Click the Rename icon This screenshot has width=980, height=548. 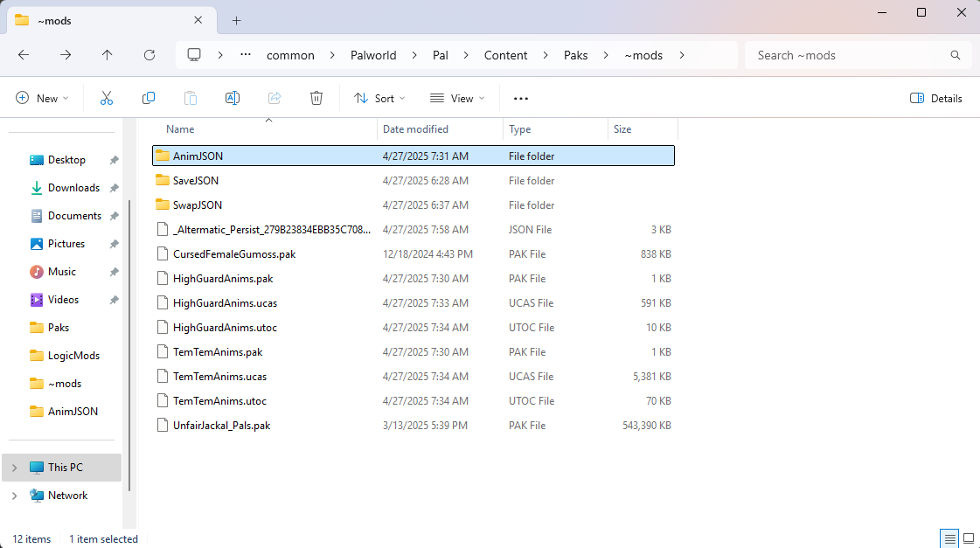pos(233,98)
